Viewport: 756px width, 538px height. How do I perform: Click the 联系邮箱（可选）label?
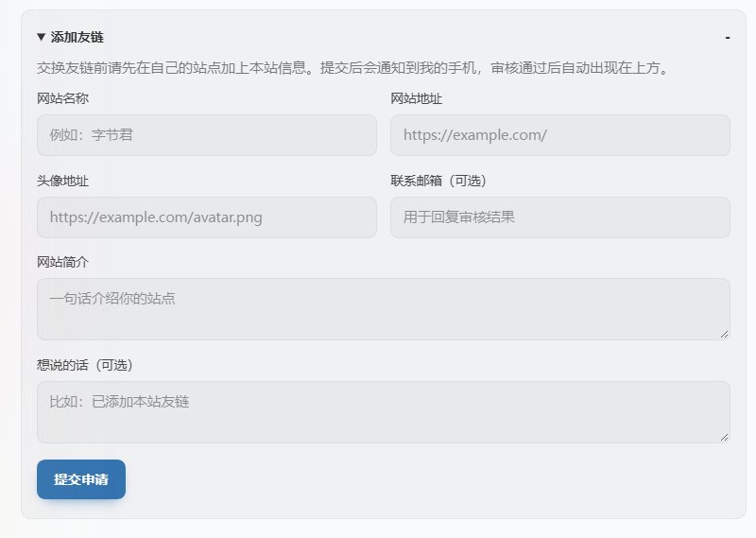coord(438,181)
